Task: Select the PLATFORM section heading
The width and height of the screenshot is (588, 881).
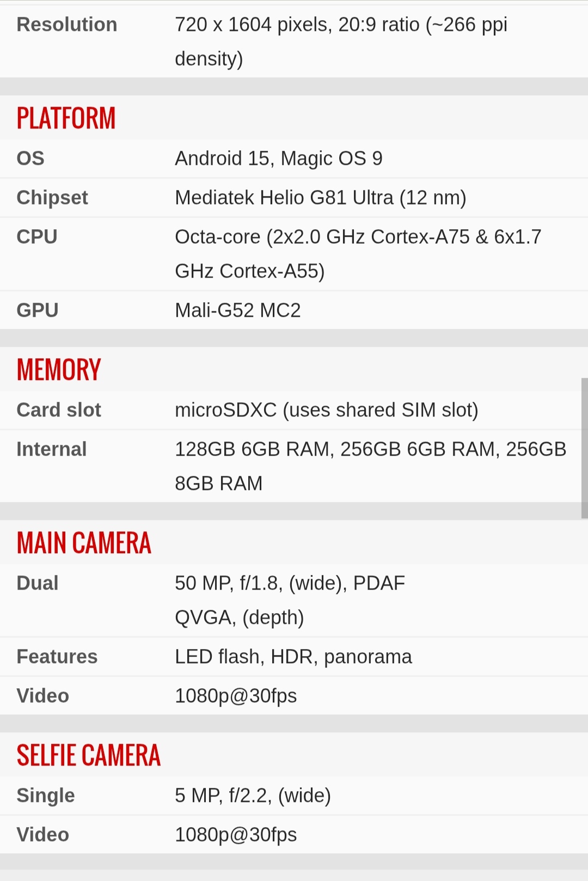Action: (66, 118)
